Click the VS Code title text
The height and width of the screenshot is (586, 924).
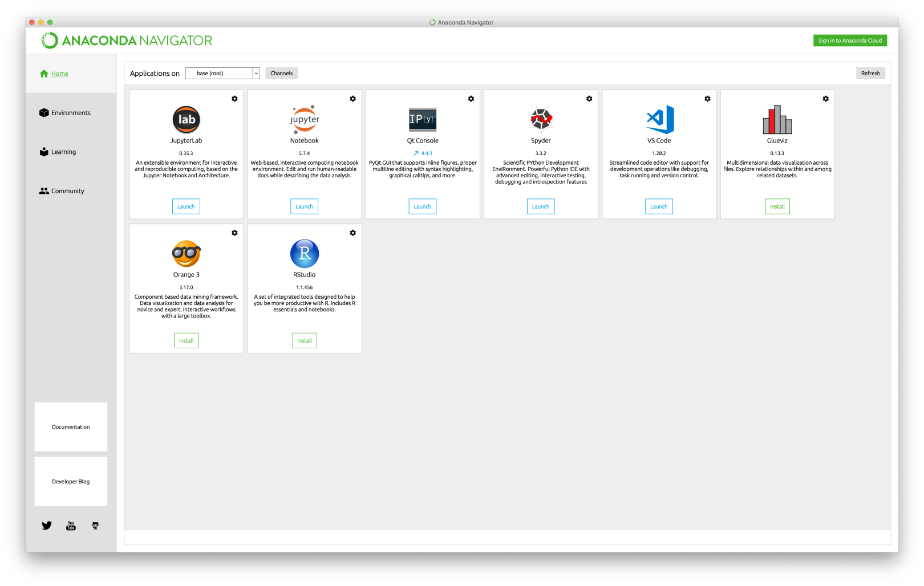659,141
